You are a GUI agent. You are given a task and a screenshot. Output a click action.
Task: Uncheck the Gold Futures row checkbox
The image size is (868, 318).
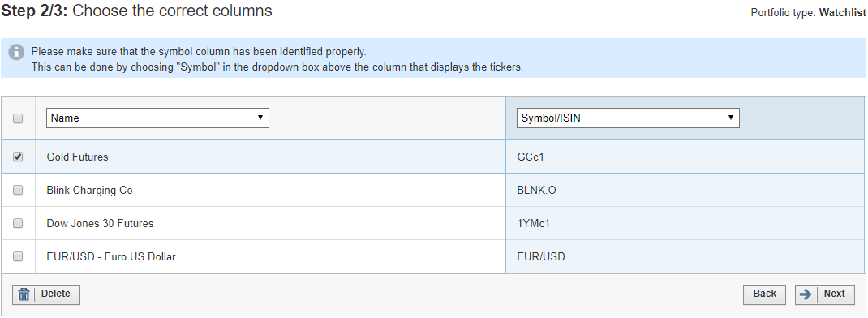point(18,157)
